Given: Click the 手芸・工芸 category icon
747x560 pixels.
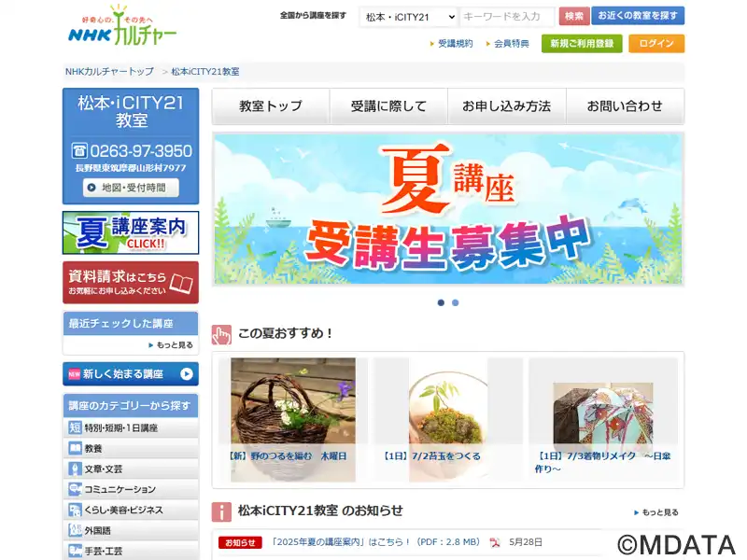Looking at the screenshot, I should coord(75,551).
